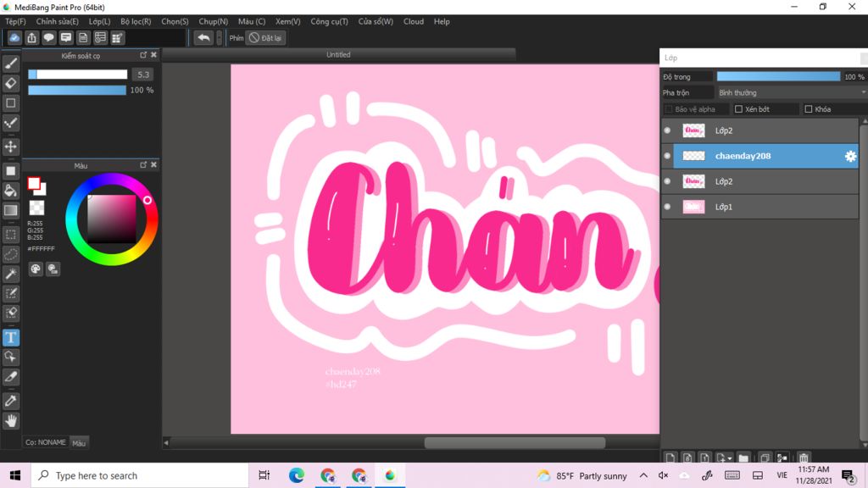The width and height of the screenshot is (868, 488).
Task: Select the Select Pen tool
Action: (x=10, y=293)
